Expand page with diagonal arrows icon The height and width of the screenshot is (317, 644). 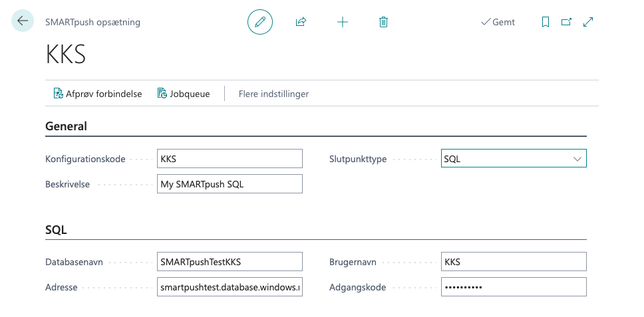588,22
